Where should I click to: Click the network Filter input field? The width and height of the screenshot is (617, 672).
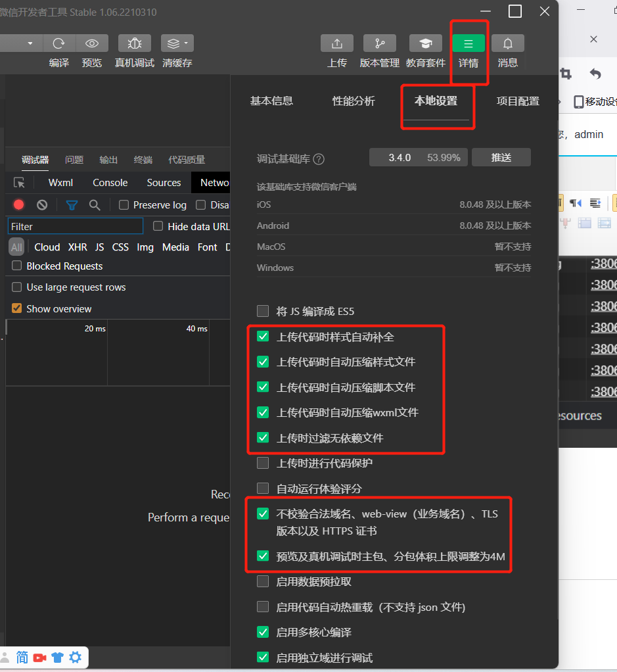(x=76, y=226)
